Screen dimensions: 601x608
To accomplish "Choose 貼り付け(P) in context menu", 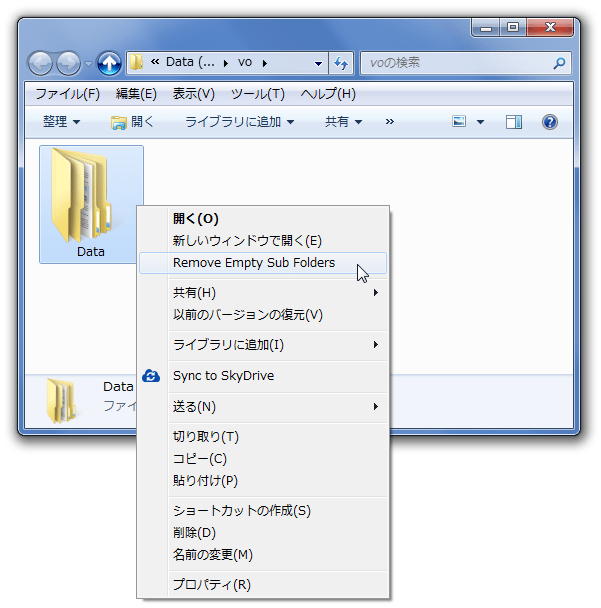I will click(263, 481).
